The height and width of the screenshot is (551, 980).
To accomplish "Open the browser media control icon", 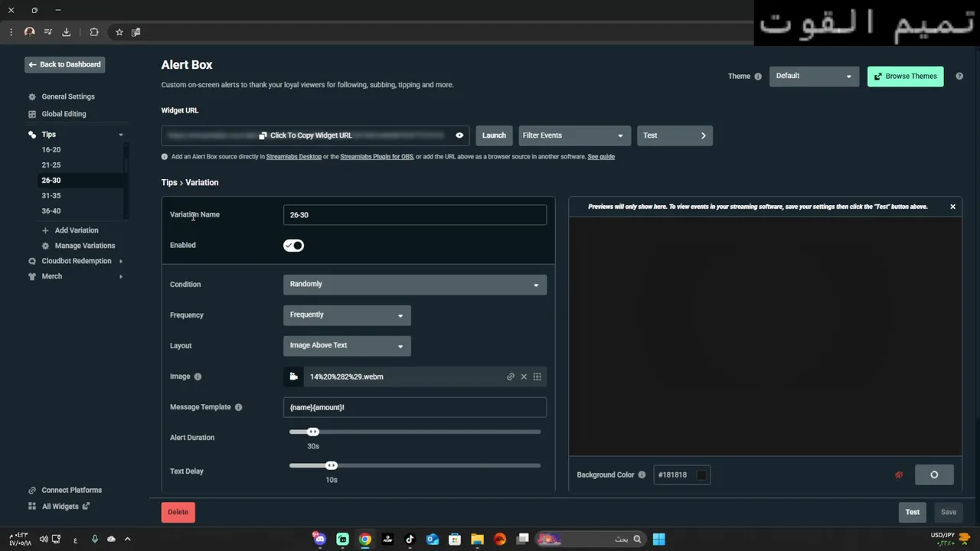I will pyautogui.click(x=48, y=32).
